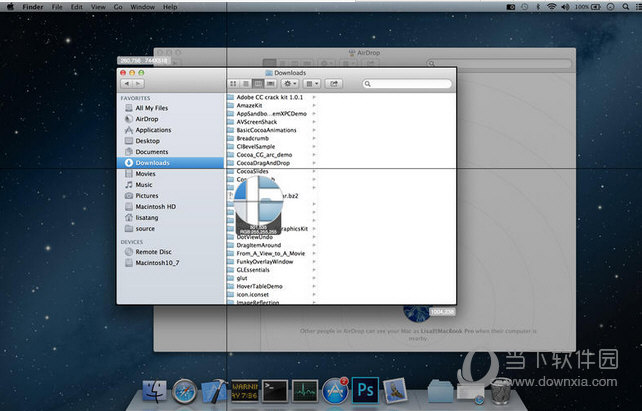Select the Cocoa_CG_arc_demo folder
This screenshot has width=642, height=411.
[264, 155]
